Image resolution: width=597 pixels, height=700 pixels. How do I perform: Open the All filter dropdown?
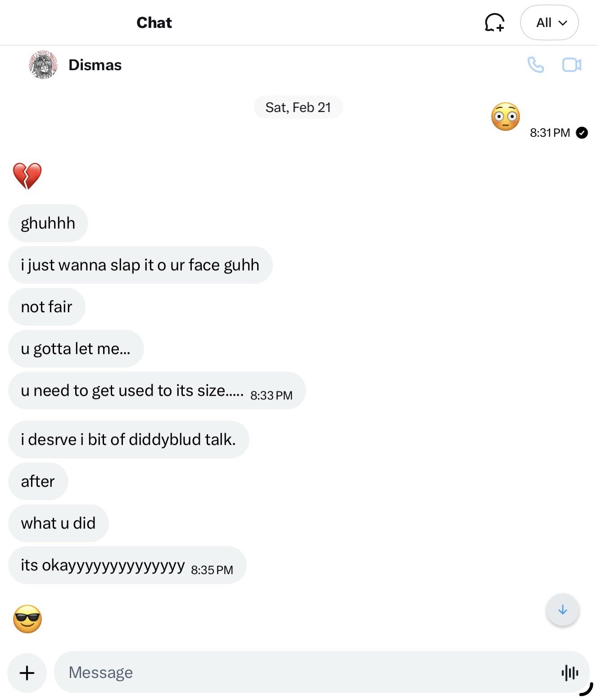[x=549, y=22]
